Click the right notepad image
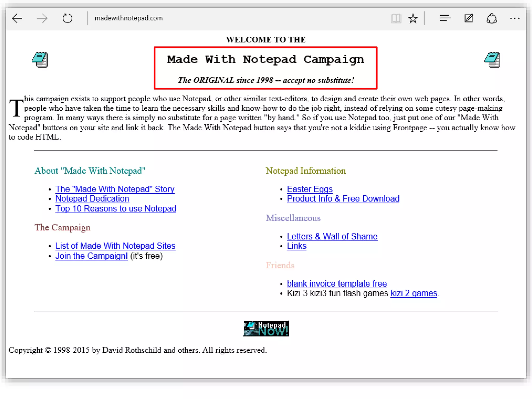 (x=492, y=59)
